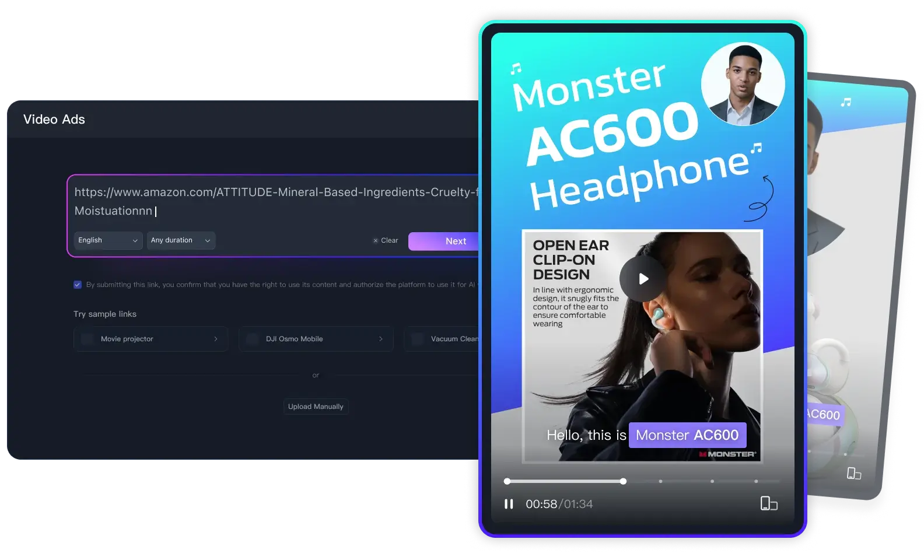The height and width of the screenshot is (560, 924).
Task: Click the DJI Osmo Mobile sample icon
Action: 253,339
